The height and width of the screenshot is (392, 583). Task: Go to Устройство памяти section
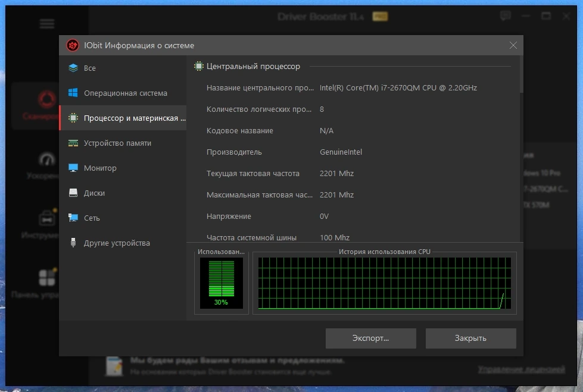(x=123, y=143)
